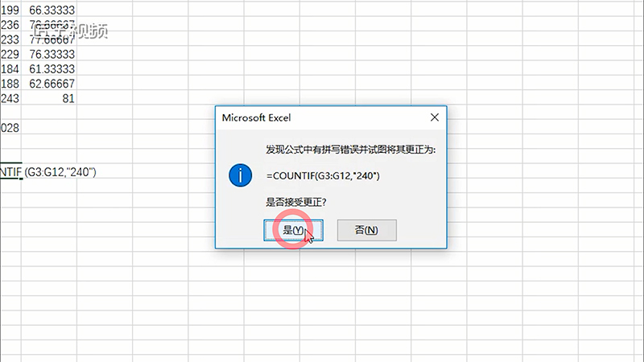Select the cell containing 184
Image resolution: width=644 pixels, height=362 pixels.
coord(10,68)
